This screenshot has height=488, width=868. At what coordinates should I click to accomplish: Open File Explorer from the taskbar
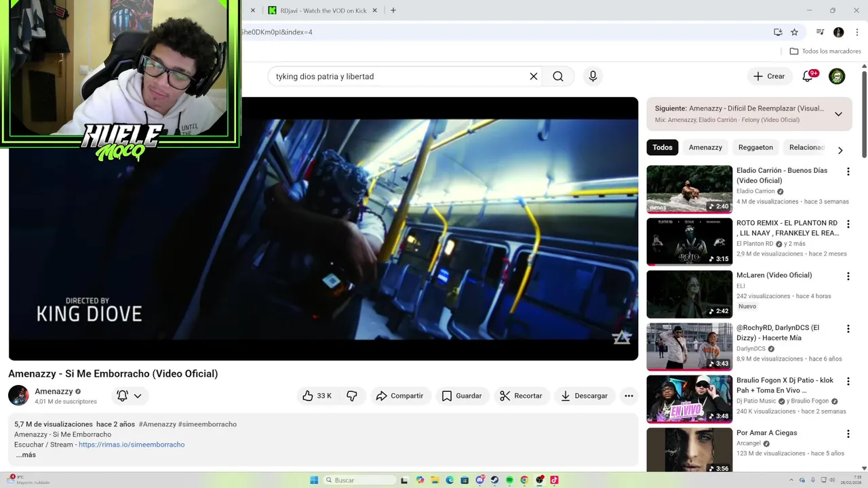435,480
